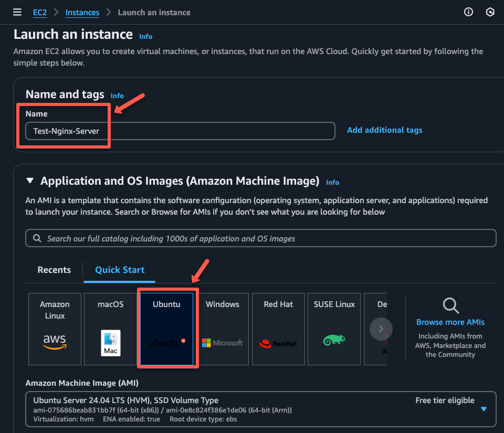
Task: Click the large Browse more AMIs magnifier
Action: coord(450,305)
